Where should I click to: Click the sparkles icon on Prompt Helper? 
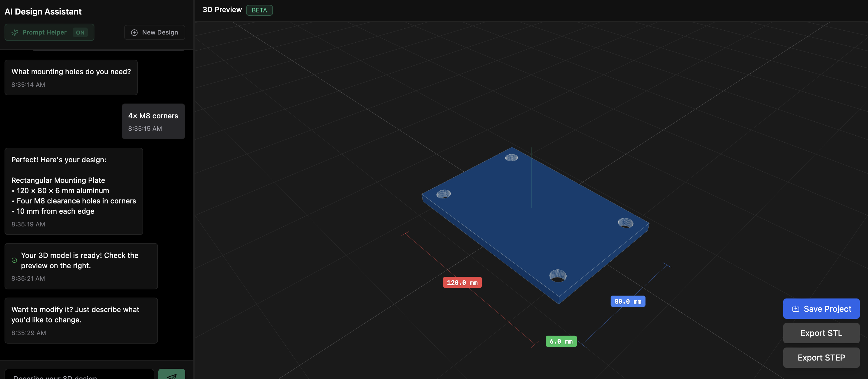click(15, 32)
